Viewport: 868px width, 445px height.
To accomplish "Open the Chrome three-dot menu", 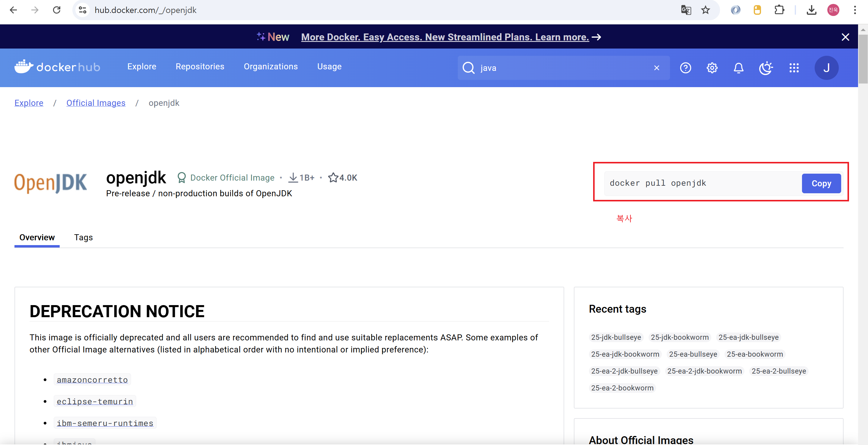I will pos(855,10).
